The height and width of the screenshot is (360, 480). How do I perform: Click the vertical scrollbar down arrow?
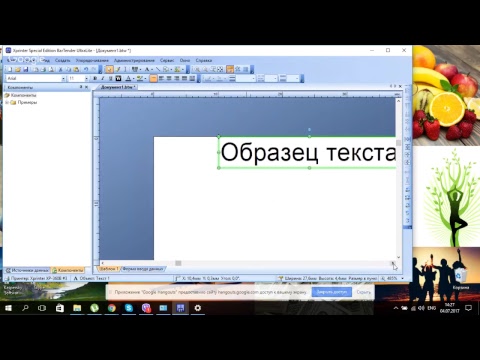398,257
